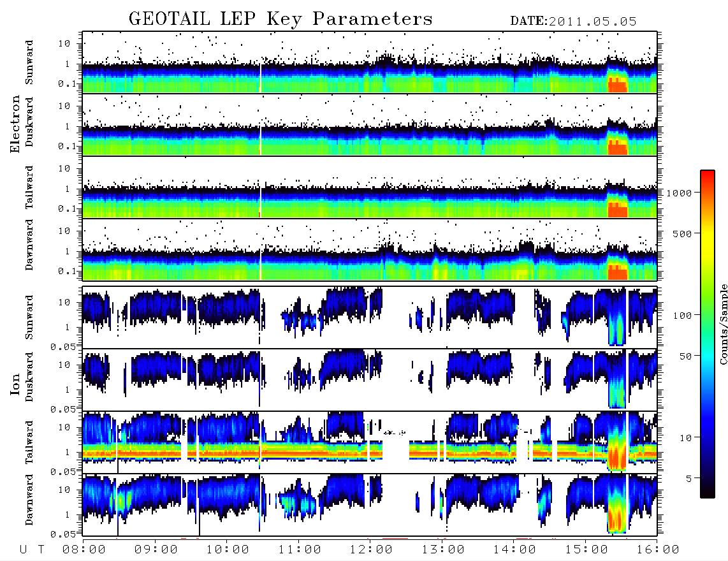Select the Ion Tailward panel label

click(x=29, y=442)
